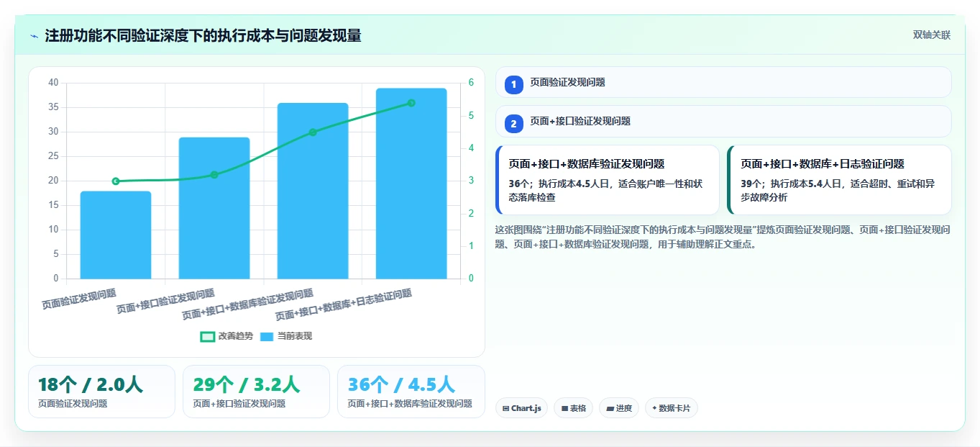Click the 数据卡片 tag
Screen dimensions: 980x447
click(672, 408)
